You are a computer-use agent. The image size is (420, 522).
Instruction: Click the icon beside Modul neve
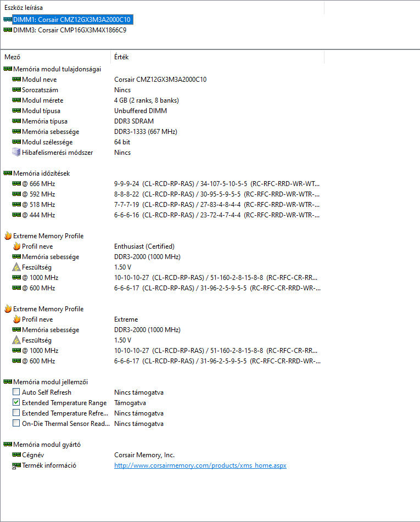tap(16, 79)
